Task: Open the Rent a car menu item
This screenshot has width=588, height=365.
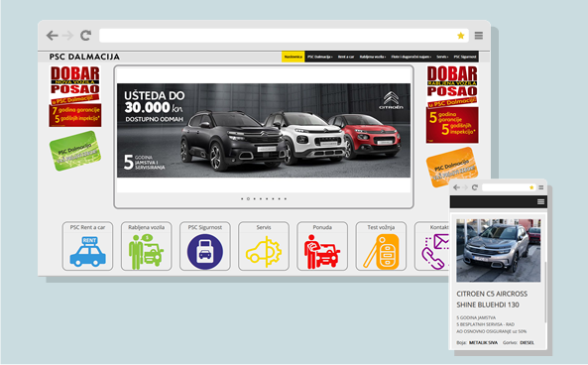Action: pos(346,57)
